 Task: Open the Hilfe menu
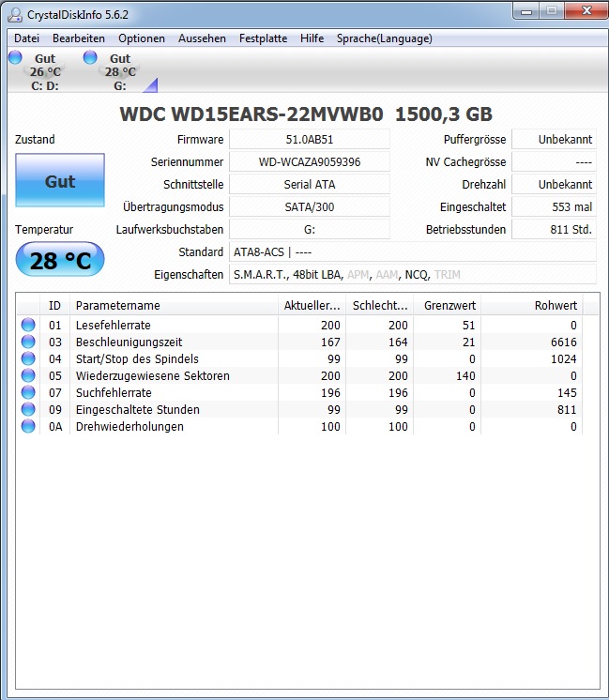(312, 38)
